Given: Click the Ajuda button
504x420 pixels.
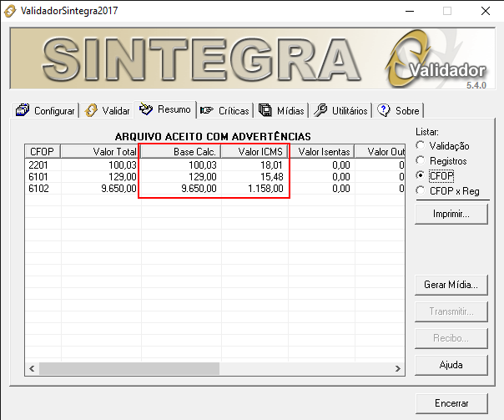Looking at the screenshot, I should pos(451,365).
